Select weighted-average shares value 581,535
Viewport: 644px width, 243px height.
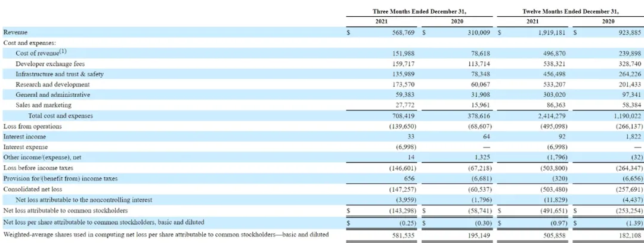click(x=404, y=235)
